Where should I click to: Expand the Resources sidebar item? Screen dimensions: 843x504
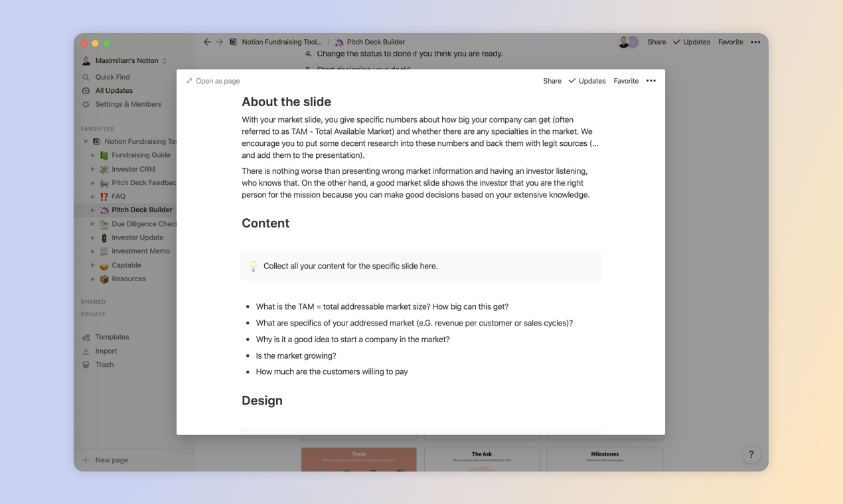click(x=93, y=279)
